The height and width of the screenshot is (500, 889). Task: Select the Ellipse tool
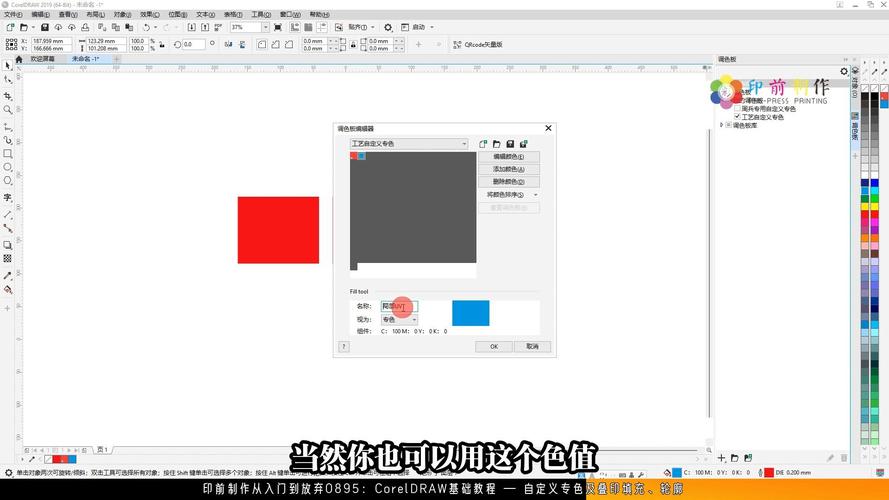(7, 167)
